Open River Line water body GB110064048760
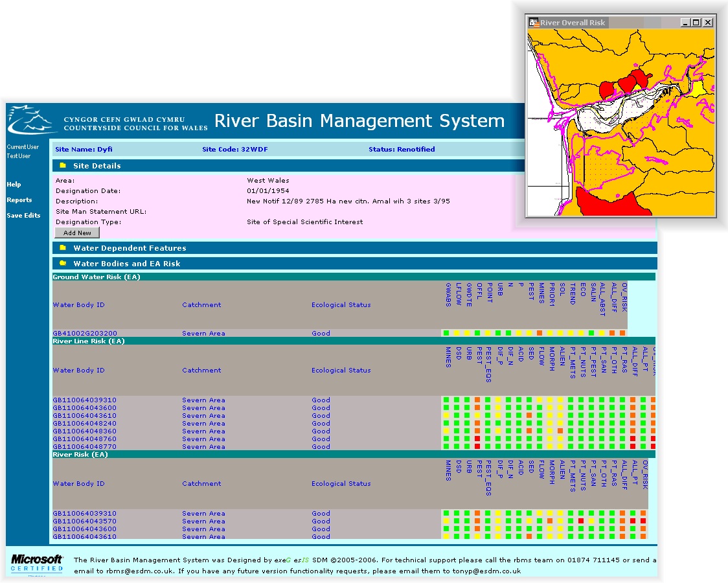The height and width of the screenshot is (583, 728). click(84, 439)
